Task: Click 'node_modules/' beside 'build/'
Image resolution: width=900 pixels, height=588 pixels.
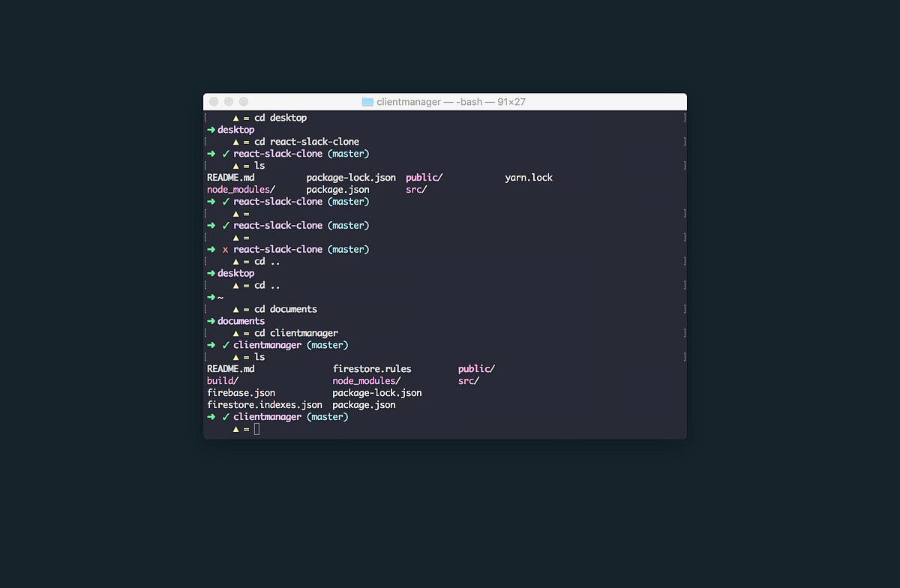Action: pyautogui.click(x=367, y=381)
